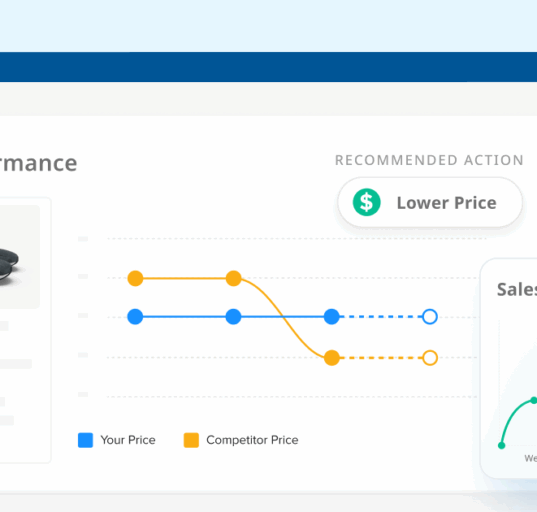Click the orange Competitor Price legend swatch
Image resolution: width=537 pixels, height=512 pixels.
point(191,440)
